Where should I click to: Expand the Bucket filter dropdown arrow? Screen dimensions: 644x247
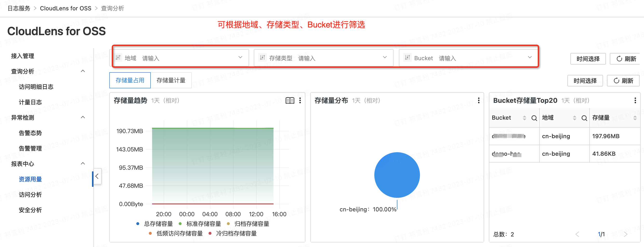coord(530,57)
